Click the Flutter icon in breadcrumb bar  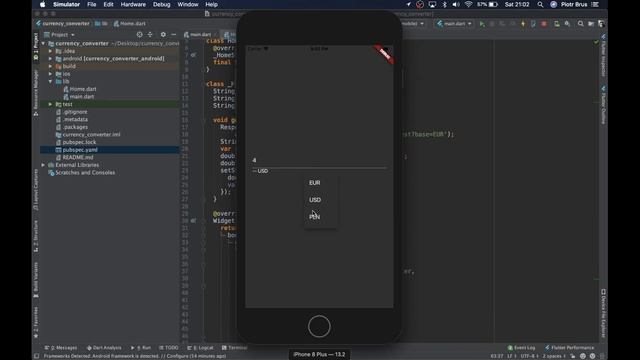tap(38, 24)
